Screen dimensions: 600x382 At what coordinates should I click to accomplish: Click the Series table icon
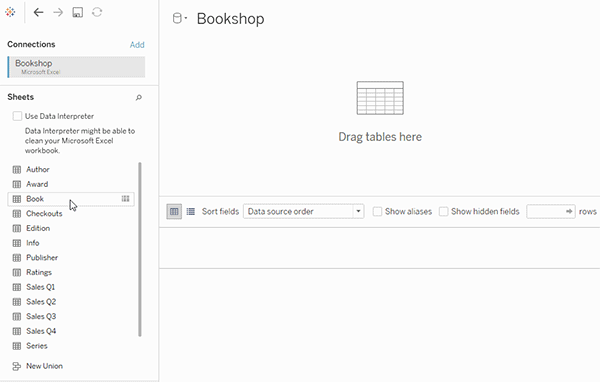pyautogui.click(x=17, y=346)
